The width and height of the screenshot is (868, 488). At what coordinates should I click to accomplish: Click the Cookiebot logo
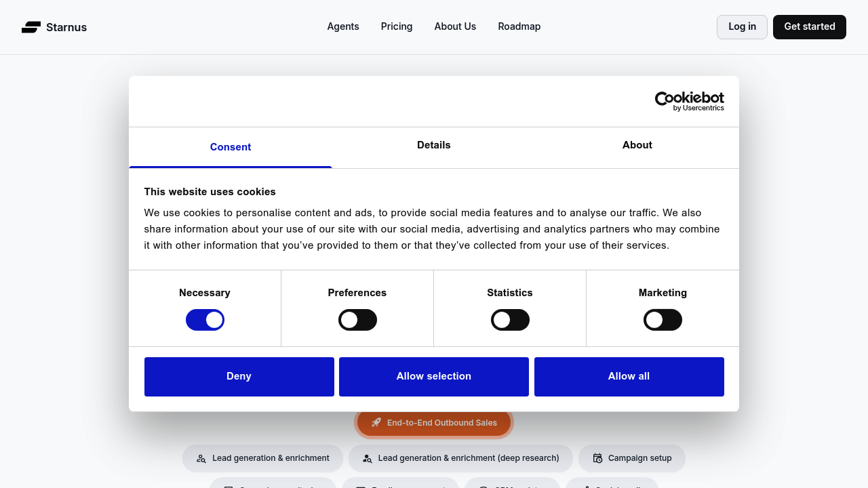(x=689, y=101)
